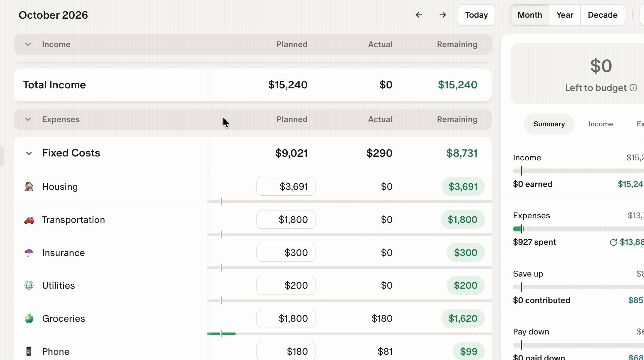Click the Expenses summary progress bar

[578, 229]
